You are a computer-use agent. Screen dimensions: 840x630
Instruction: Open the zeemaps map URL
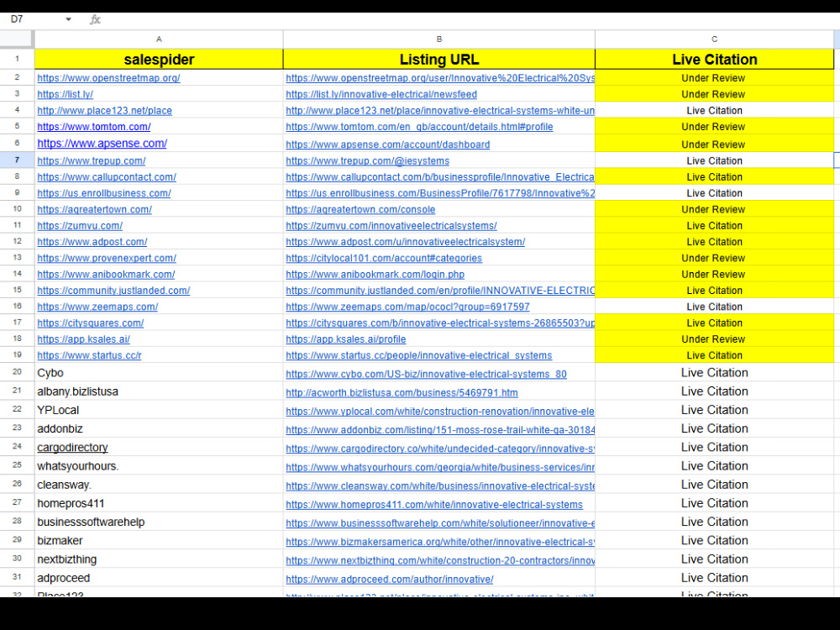[407, 307]
